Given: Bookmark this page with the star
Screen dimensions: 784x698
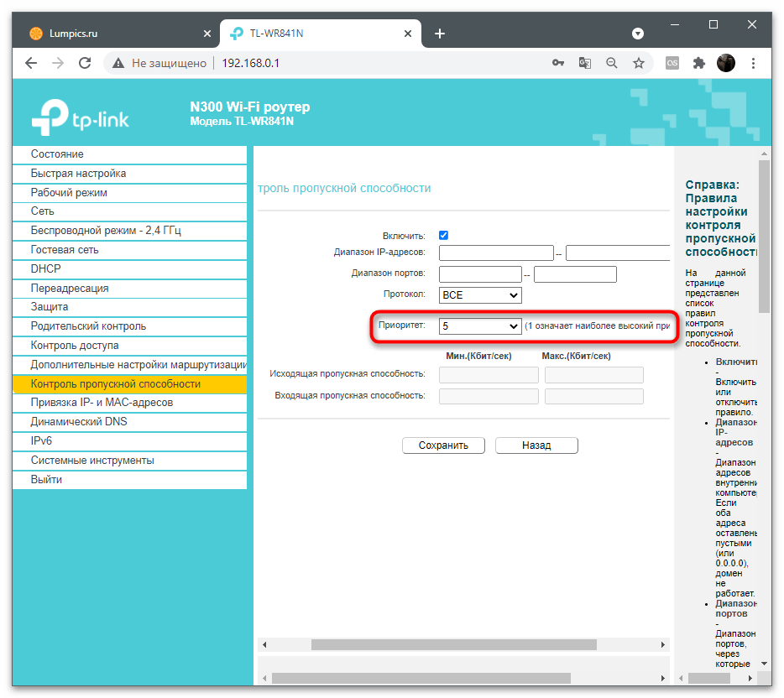Looking at the screenshot, I should point(639,63).
